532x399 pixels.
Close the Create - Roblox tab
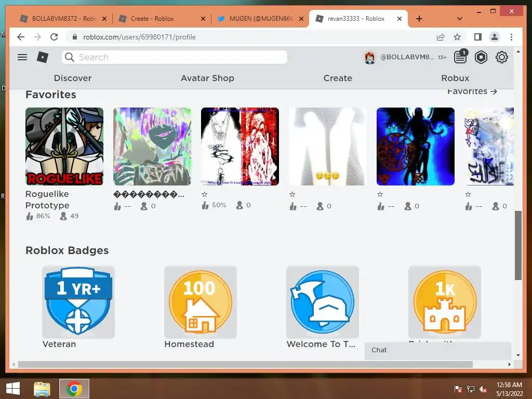point(203,19)
